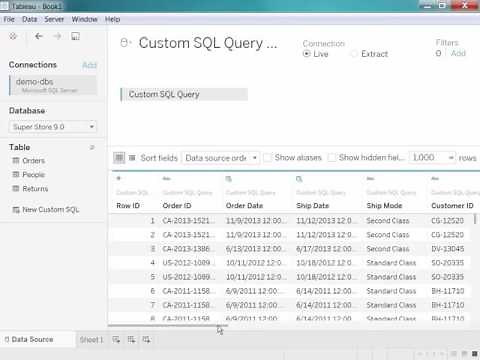Click the Orders table icon
Screen dimensions: 480x360
click(16, 161)
